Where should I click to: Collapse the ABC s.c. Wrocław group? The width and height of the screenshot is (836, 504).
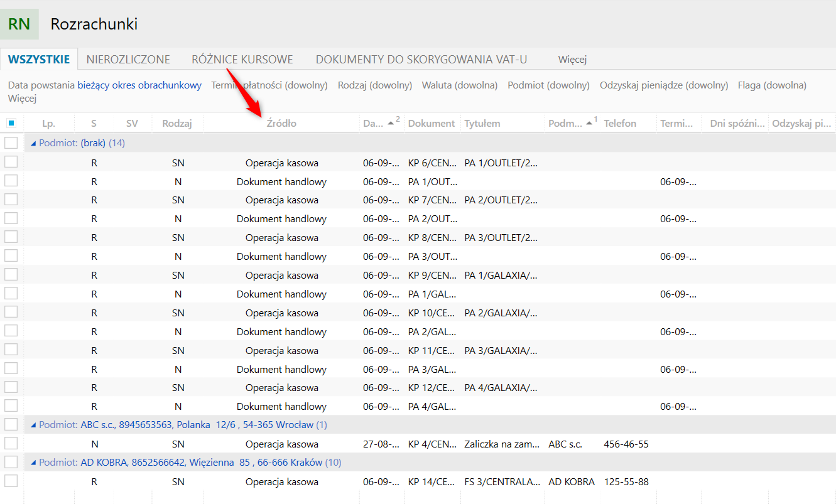[x=33, y=425]
